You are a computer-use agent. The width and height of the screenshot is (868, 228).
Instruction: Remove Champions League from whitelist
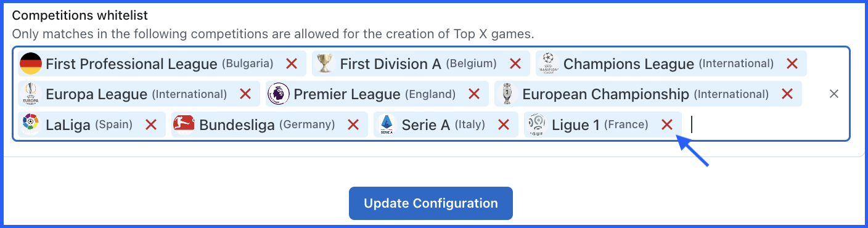792,63
